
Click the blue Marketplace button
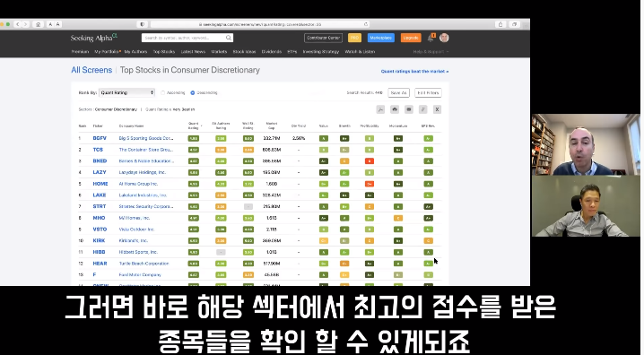(380, 38)
